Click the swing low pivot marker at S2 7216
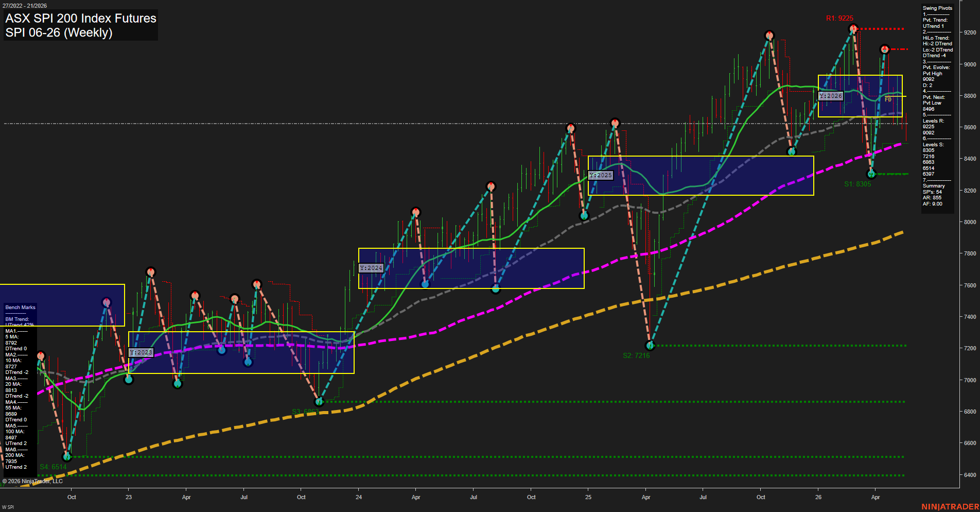The width and height of the screenshot is (980, 512). (650, 346)
